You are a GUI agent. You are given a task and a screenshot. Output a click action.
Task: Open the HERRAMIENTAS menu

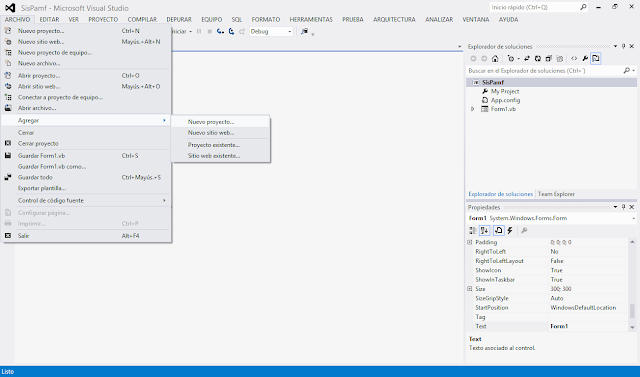(311, 20)
